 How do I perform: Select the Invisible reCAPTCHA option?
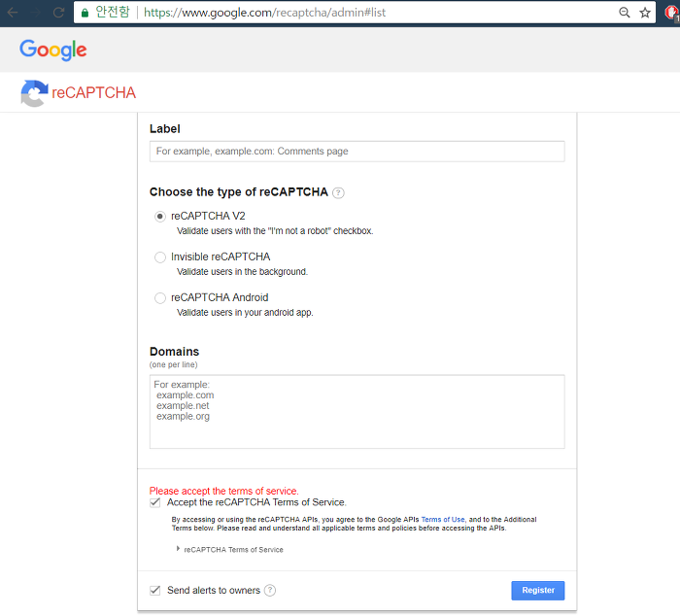click(x=160, y=257)
